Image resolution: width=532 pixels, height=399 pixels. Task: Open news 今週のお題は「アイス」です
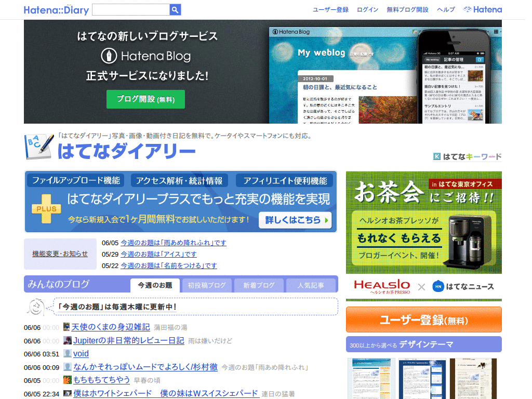tap(158, 254)
